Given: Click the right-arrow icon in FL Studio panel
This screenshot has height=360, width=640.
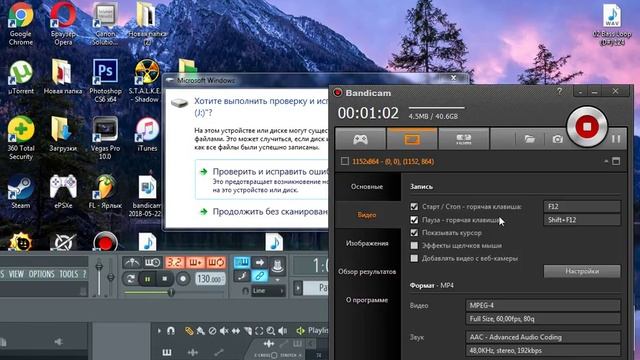Looking at the screenshot, I should (x=260, y=262).
